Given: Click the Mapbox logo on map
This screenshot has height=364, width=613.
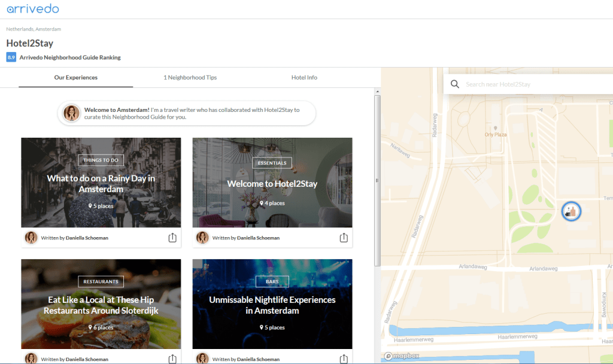Looking at the screenshot, I should pos(402,356).
